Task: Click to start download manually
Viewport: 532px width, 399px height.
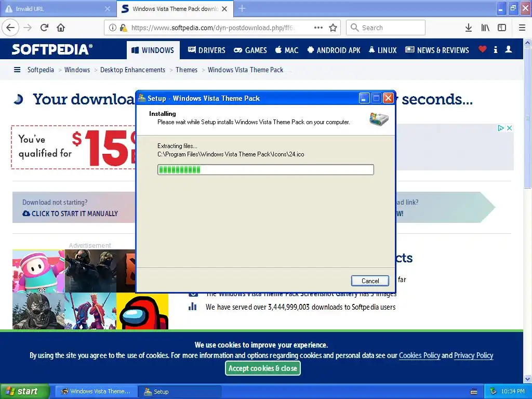Action: pos(70,214)
